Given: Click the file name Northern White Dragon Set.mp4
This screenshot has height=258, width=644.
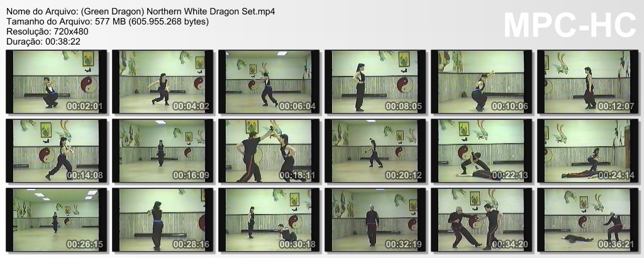Looking at the screenshot, I should click(212, 11).
